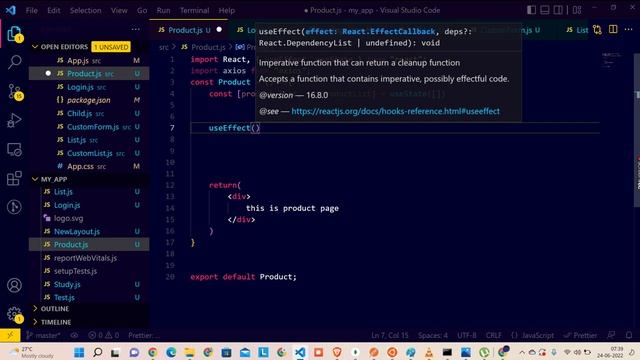This screenshot has width=640, height=360.
Task: Open the Explorer view in activity bar
Action: [14, 34]
